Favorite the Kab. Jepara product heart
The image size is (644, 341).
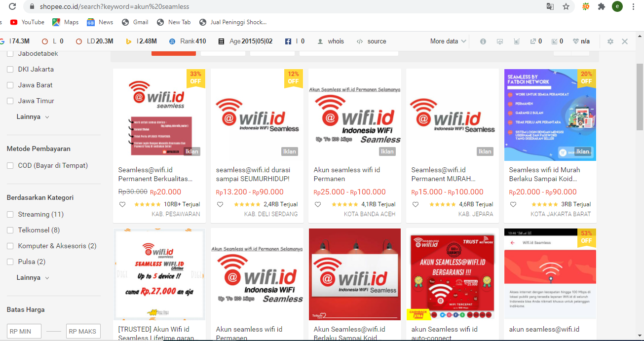pos(416,204)
